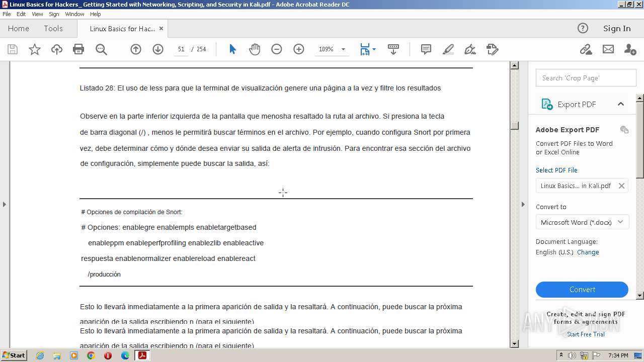Click the upload to cloud icon

point(57,49)
